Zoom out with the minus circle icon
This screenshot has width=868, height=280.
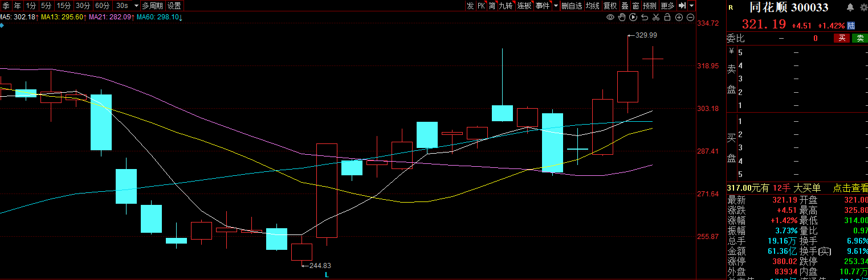click(690, 18)
